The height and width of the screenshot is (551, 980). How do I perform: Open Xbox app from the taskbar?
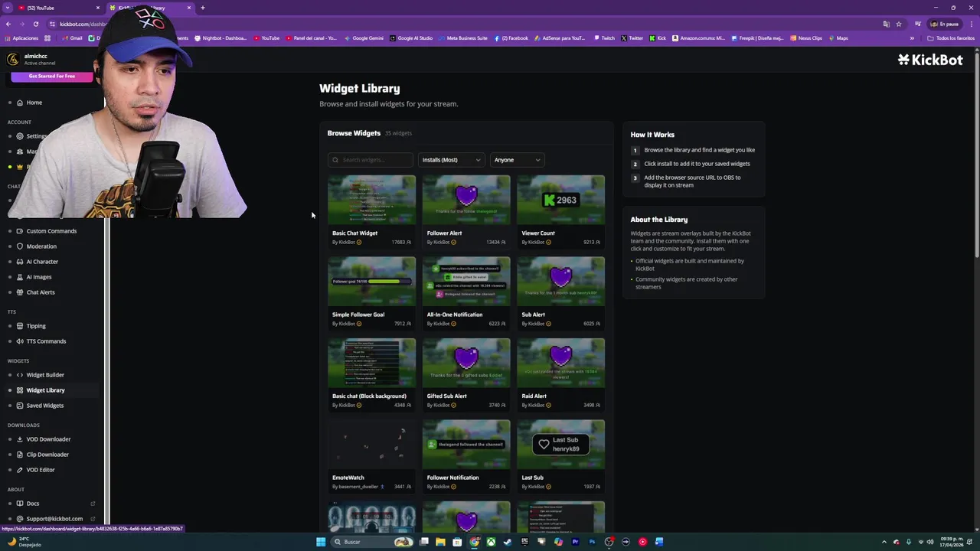[x=491, y=542]
